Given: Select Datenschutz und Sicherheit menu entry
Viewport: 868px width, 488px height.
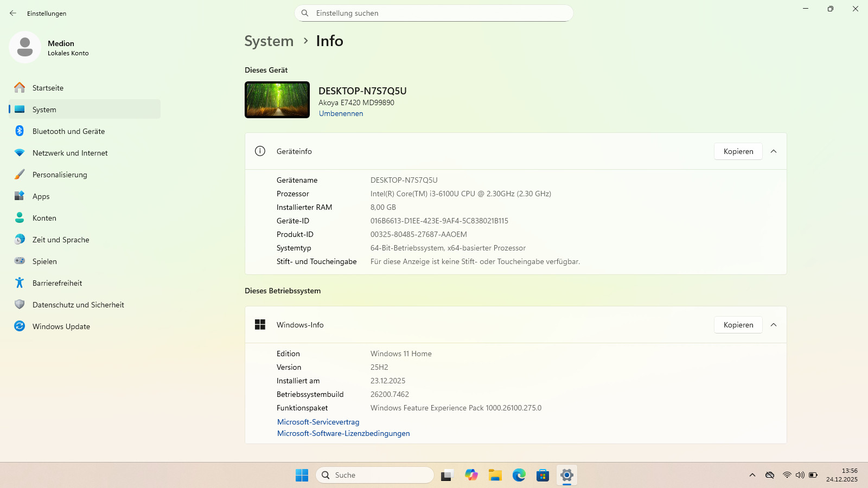Looking at the screenshot, I should [x=85, y=304].
